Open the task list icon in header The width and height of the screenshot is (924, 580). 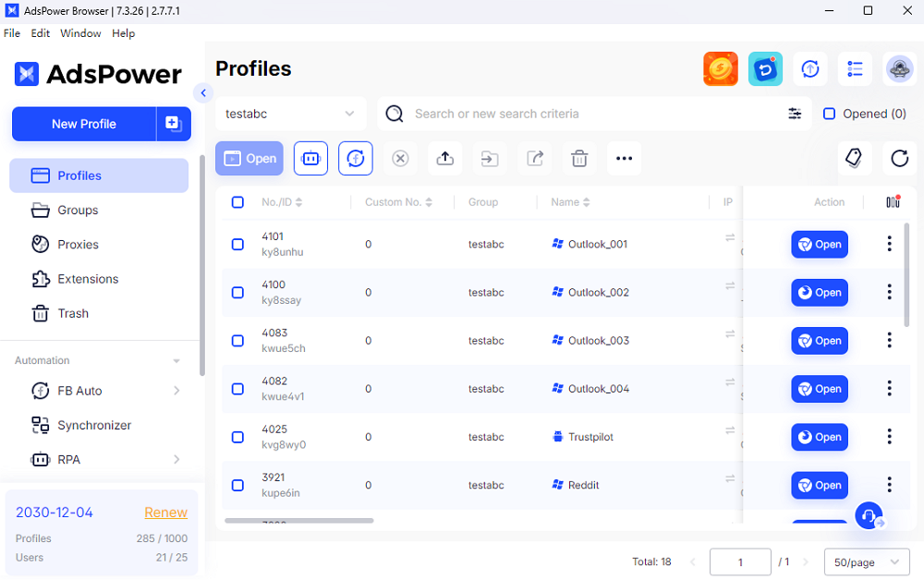855,68
